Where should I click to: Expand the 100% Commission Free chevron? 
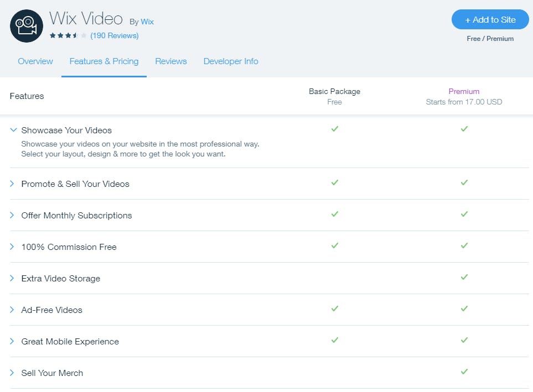coord(12,247)
